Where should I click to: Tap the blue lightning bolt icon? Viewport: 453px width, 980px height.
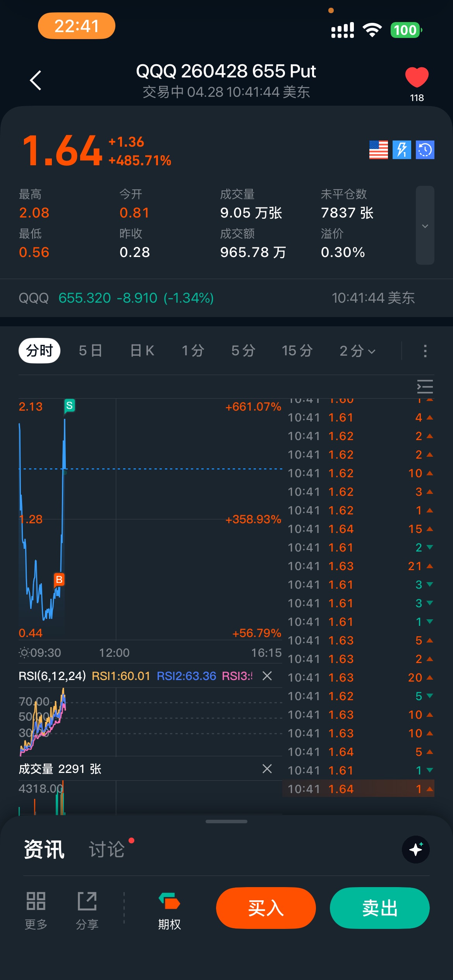(x=402, y=150)
